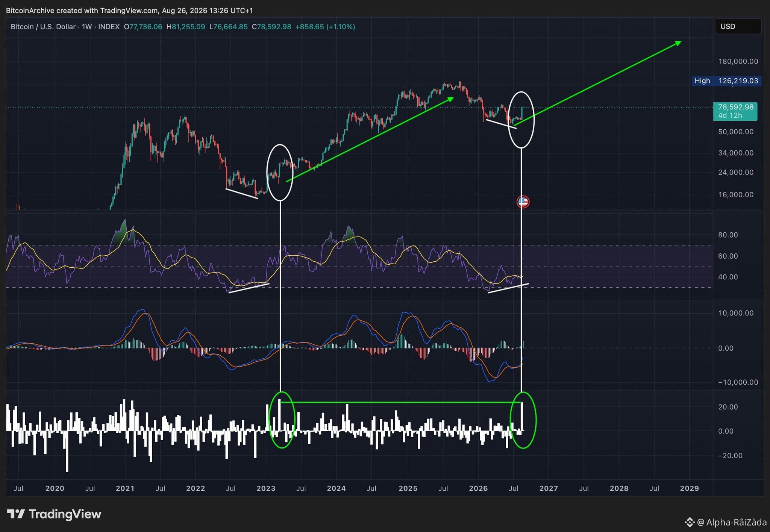This screenshot has height=532, width=770.
Task: Click the 2025 label on the time axis
Action: point(408,488)
